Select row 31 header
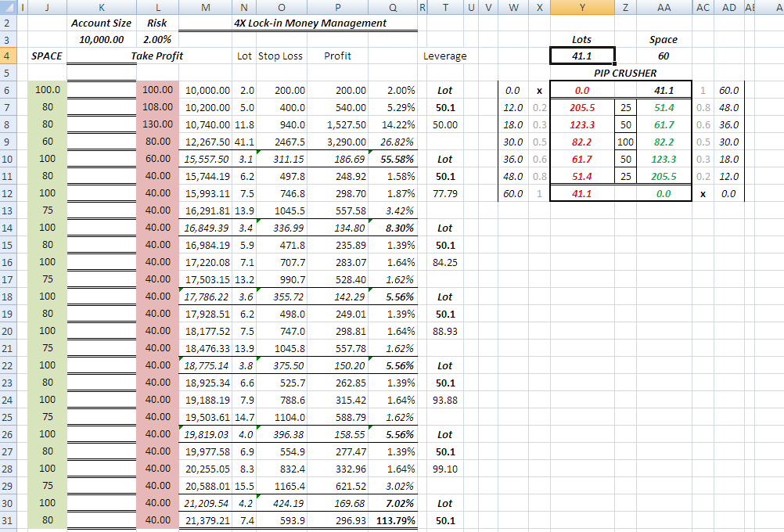The width and height of the screenshot is (784, 532). [x=9, y=520]
